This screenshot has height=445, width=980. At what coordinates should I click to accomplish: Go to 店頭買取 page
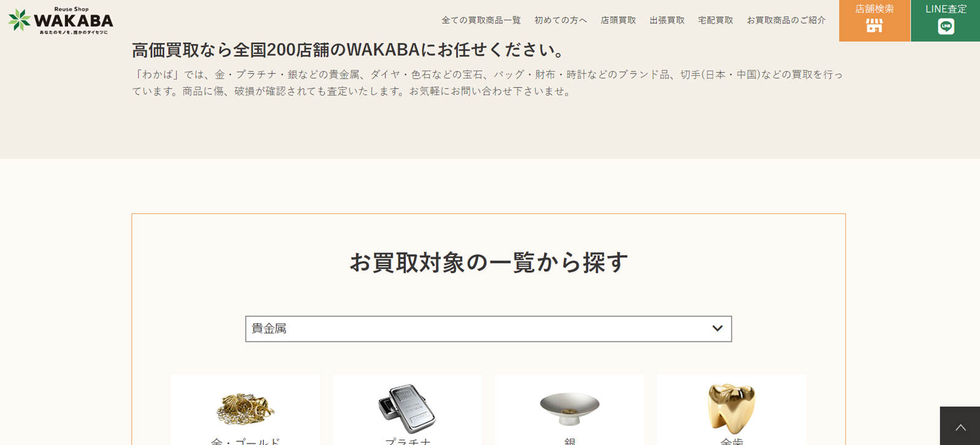pos(618,20)
